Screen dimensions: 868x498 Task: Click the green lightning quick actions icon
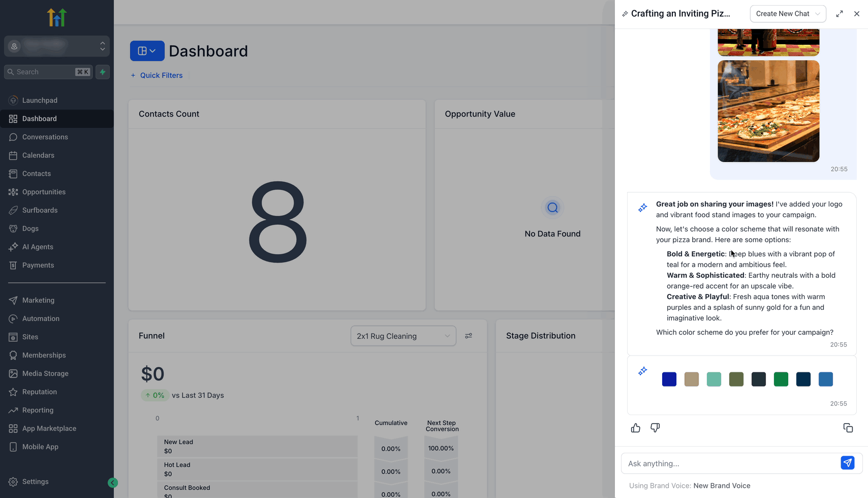tap(103, 72)
